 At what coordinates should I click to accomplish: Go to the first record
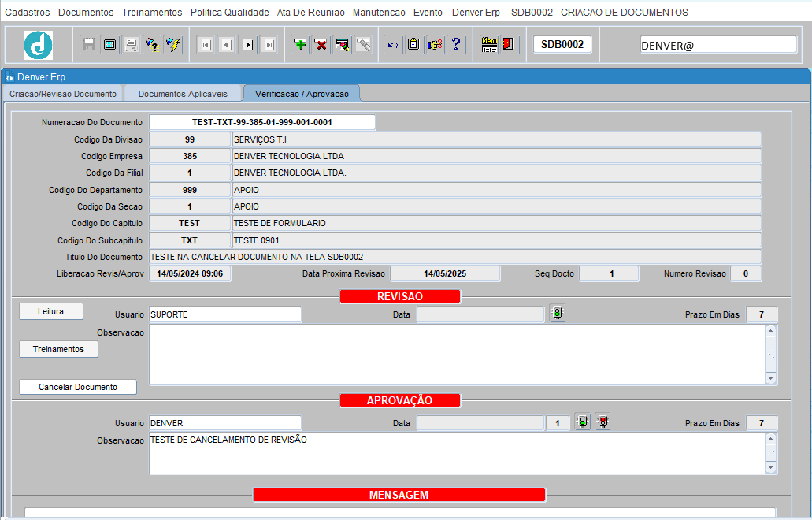click(x=206, y=45)
